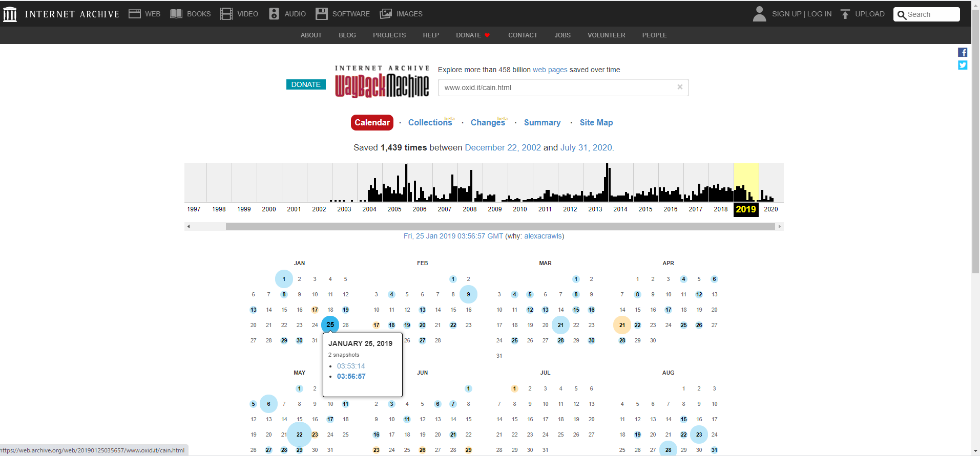Viewport: 980px width, 456px height.
Task: Clear the URL field with the X icon
Action: point(680,87)
